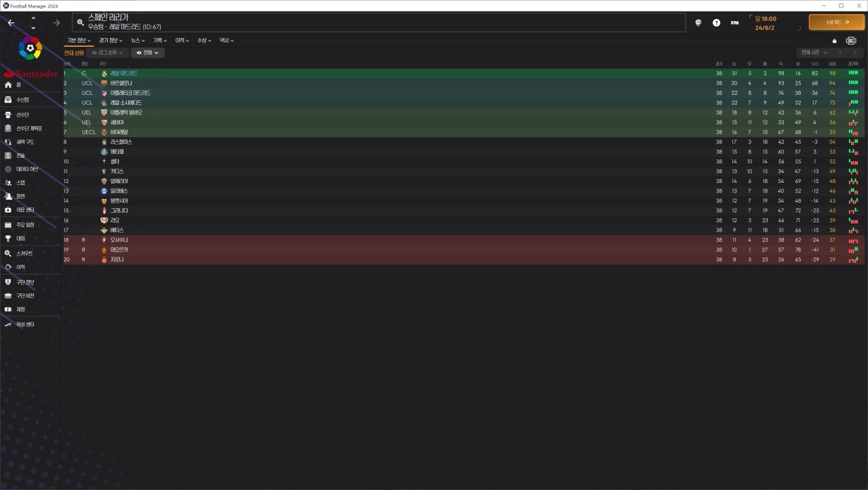This screenshot has width=868, height=490.
Task: Open the 재정 finances money icon
Action: [8, 309]
